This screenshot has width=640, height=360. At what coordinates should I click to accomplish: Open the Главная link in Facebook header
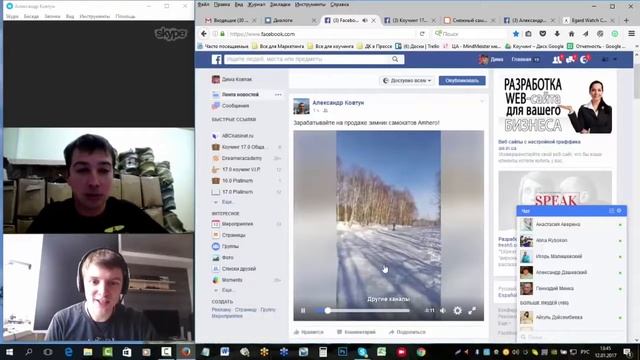pos(521,60)
